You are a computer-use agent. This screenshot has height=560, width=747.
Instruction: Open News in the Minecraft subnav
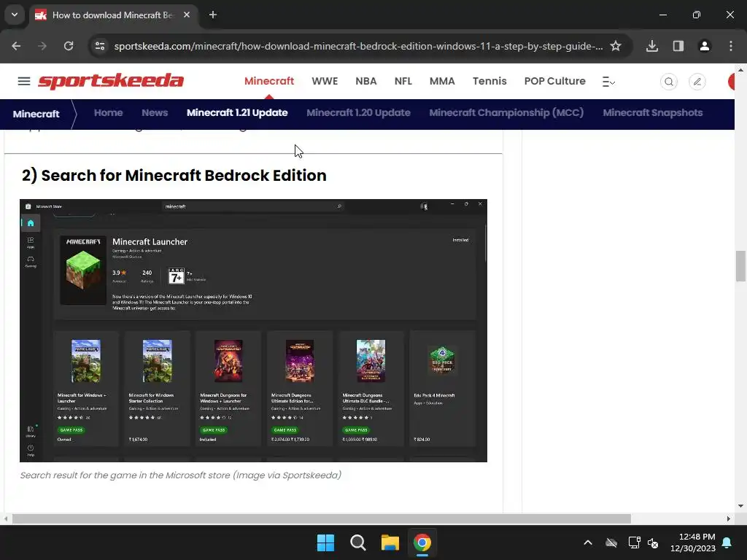[155, 113]
